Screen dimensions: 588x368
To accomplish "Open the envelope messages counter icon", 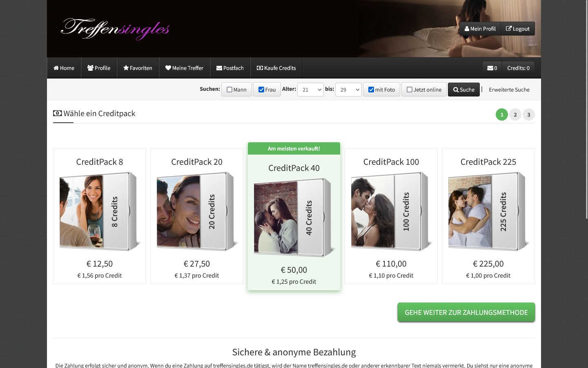I will pyautogui.click(x=490, y=68).
